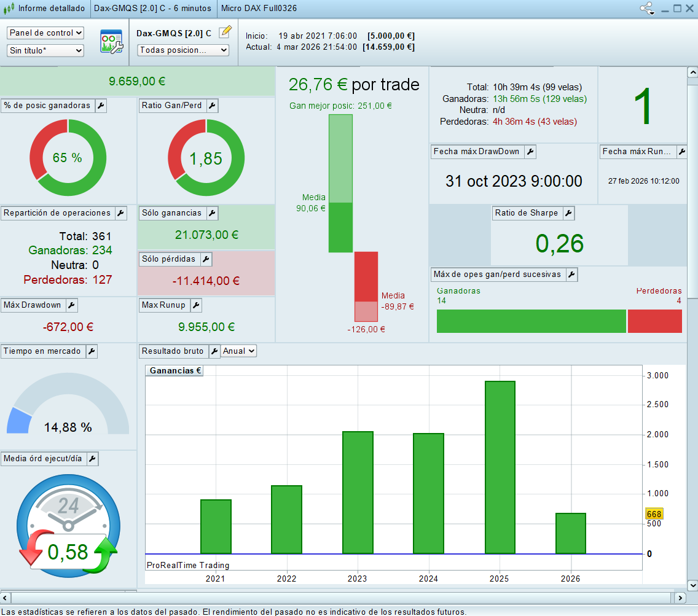
Task: Click wrench beside Tiempo en mercado
Action: [91, 351]
